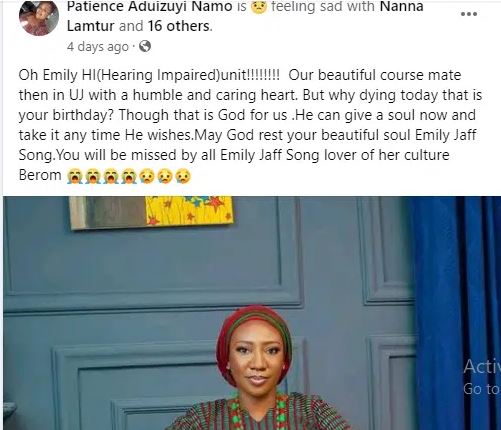Open Patience Aduizuyi Namo's profile name link
This screenshot has height=430, width=501.
(x=150, y=6)
